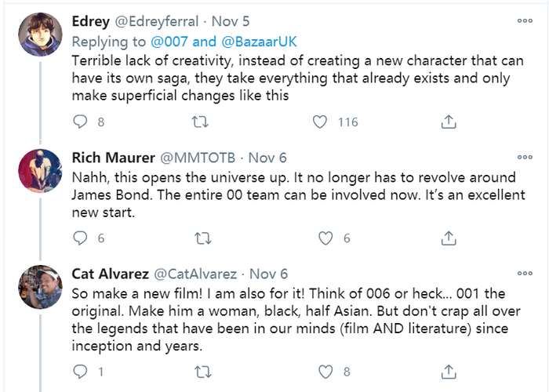The height and width of the screenshot is (392, 549).
Task: Click Cat Alvarez's avatar
Action: point(35,287)
